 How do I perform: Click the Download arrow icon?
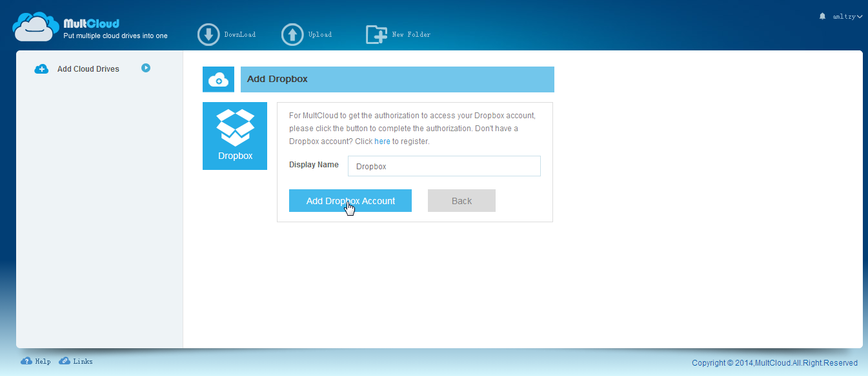[x=209, y=35]
